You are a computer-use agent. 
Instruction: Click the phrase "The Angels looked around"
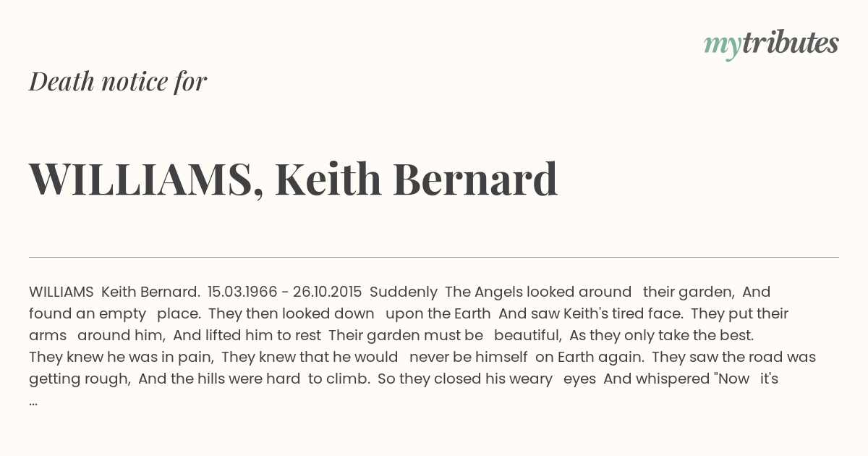538,292
